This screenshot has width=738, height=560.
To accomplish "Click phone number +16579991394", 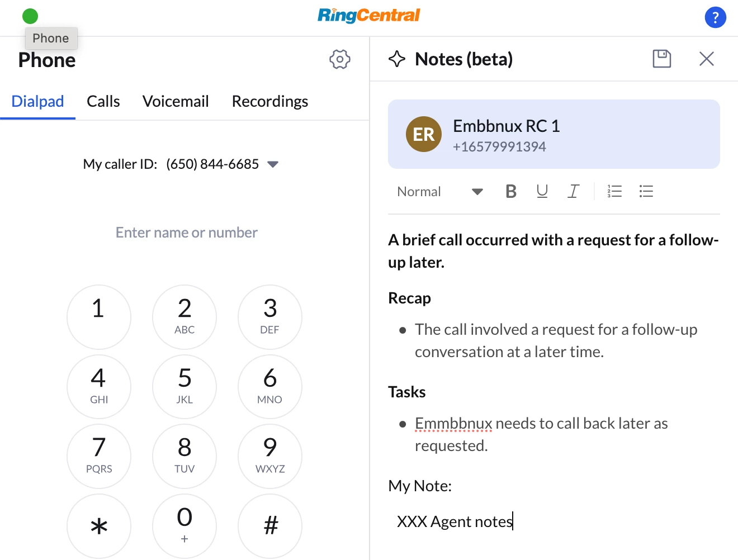I will click(x=499, y=146).
